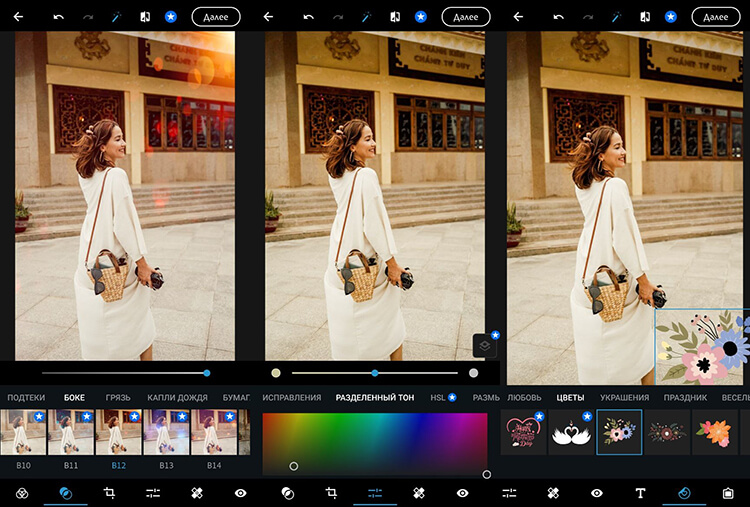Viewport: 750px width, 507px height.
Task: Open the Borders frame tool icon
Action: click(x=728, y=493)
